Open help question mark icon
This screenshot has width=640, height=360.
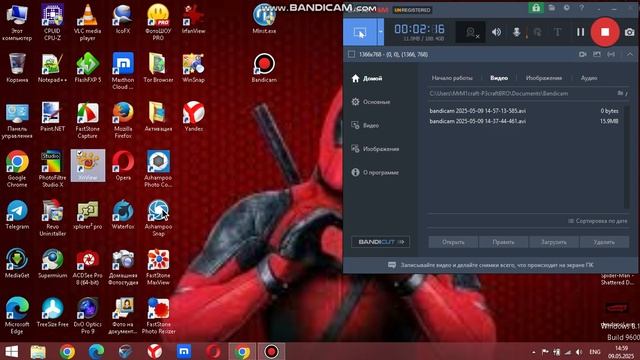582,8
